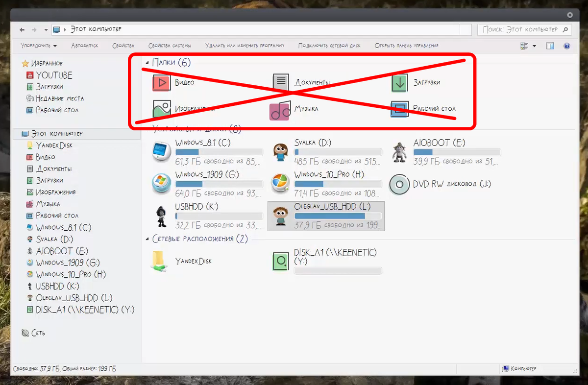Viewport: 588px width, 385px height.
Task: Open the AIOBOOT (E:) drive icon
Action: click(x=399, y=152)
